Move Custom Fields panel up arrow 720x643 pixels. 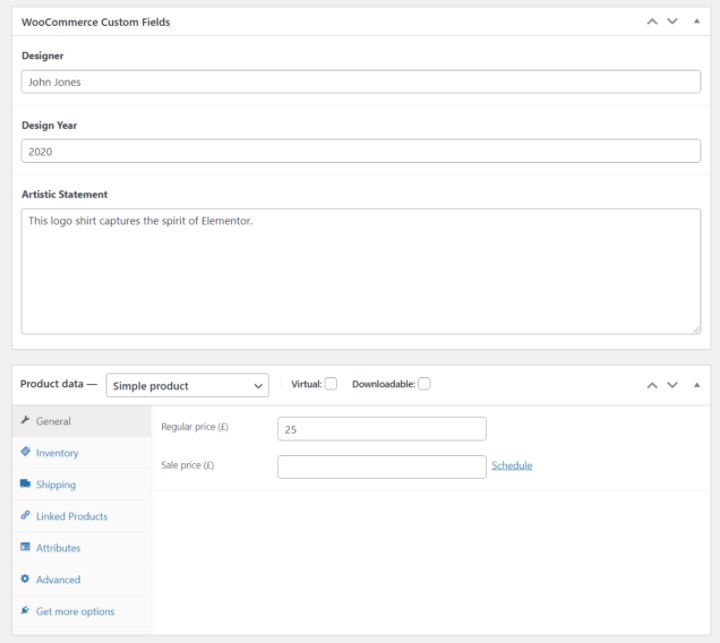click(x=652, y=21)
